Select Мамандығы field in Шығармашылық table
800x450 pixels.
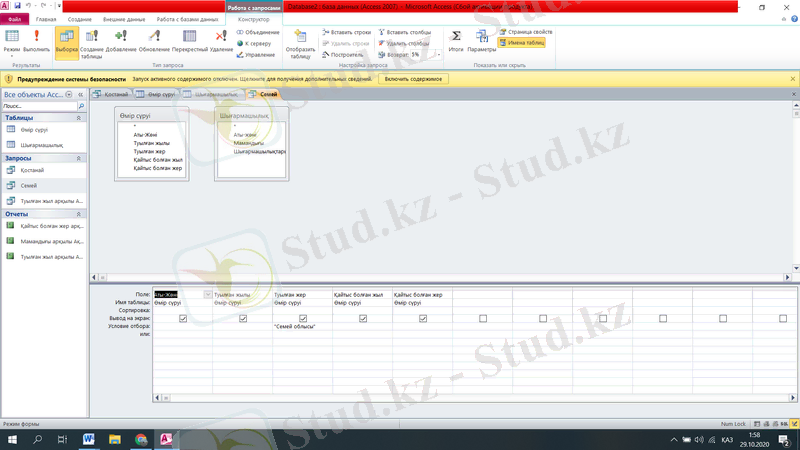click(248, 143)
